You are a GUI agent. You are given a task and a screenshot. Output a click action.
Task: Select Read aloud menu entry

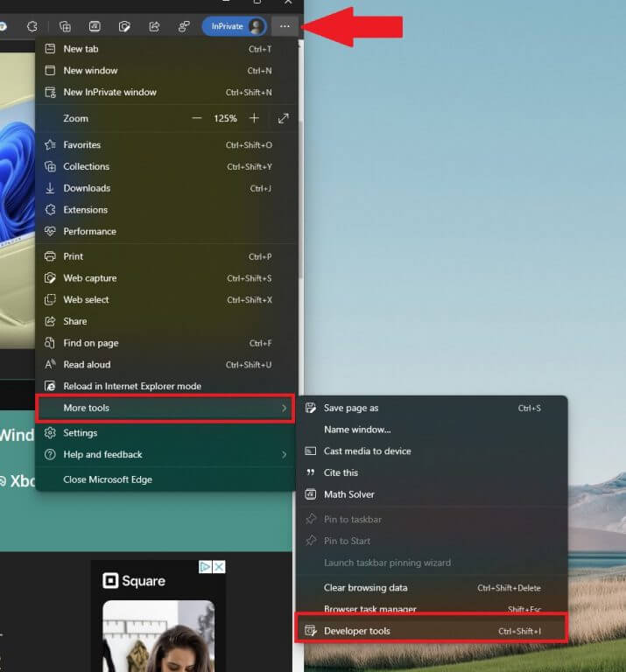point(166,364)
